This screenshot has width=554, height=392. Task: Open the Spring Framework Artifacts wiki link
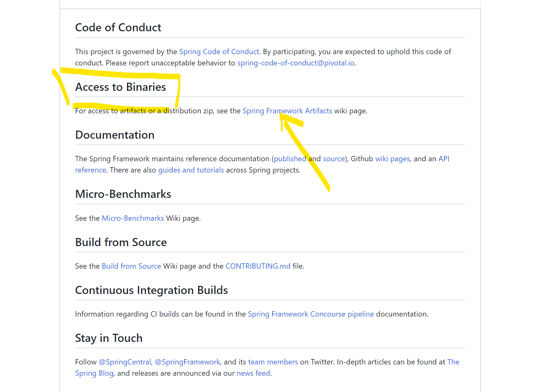click(x=287, y=111)
